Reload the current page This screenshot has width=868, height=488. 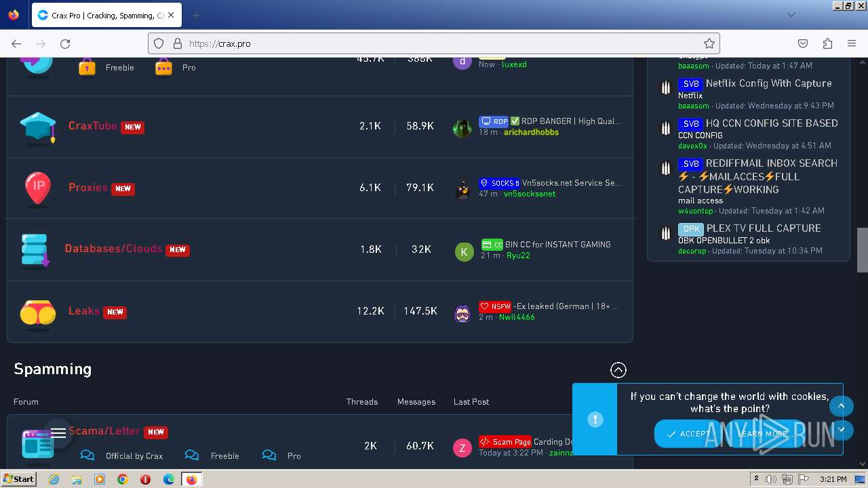click(x=65, y=43)
